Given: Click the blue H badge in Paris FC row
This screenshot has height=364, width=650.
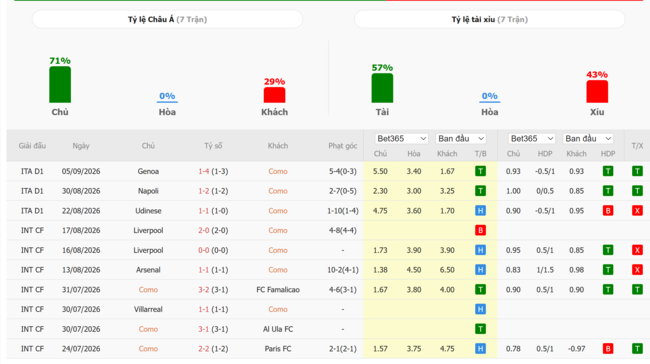Looking at the screenshot, I should 480,349.
